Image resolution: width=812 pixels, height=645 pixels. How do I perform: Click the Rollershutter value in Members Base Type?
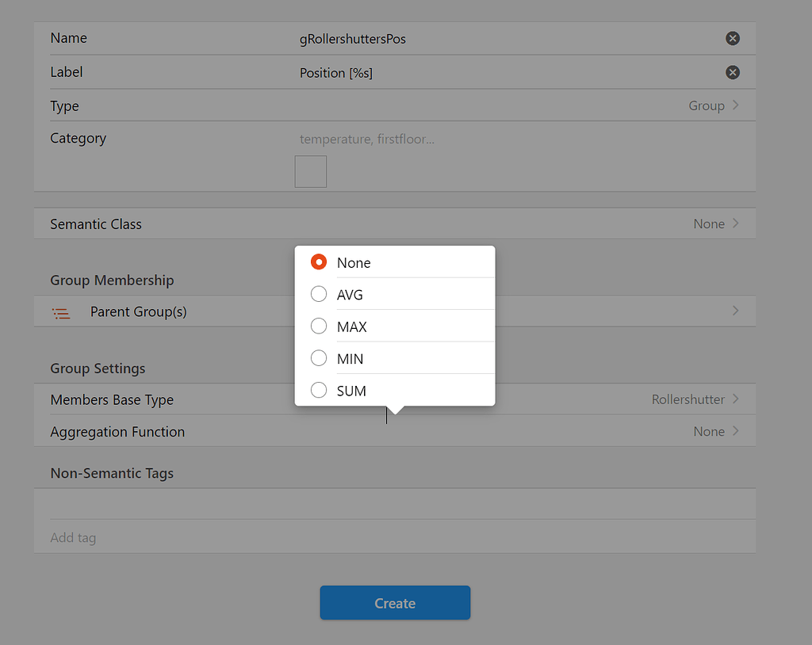(x=687, y=399)
